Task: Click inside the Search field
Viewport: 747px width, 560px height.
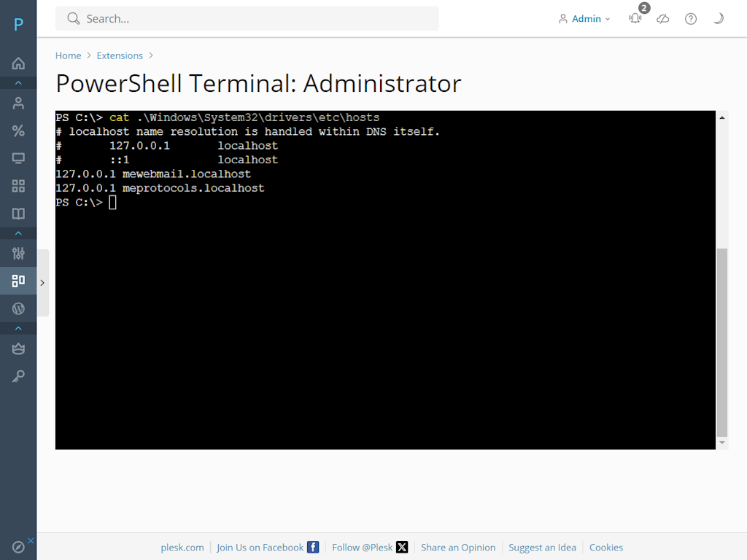Action: tap(248, 18)
